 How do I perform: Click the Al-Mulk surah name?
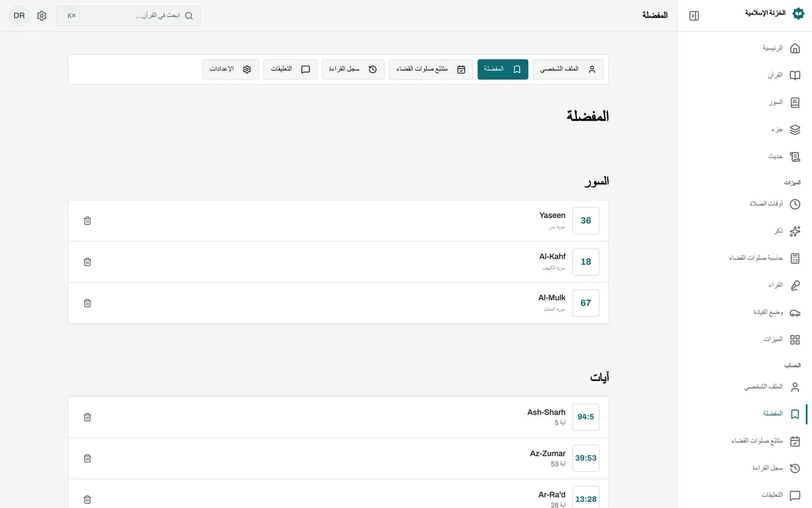point(552,298)
